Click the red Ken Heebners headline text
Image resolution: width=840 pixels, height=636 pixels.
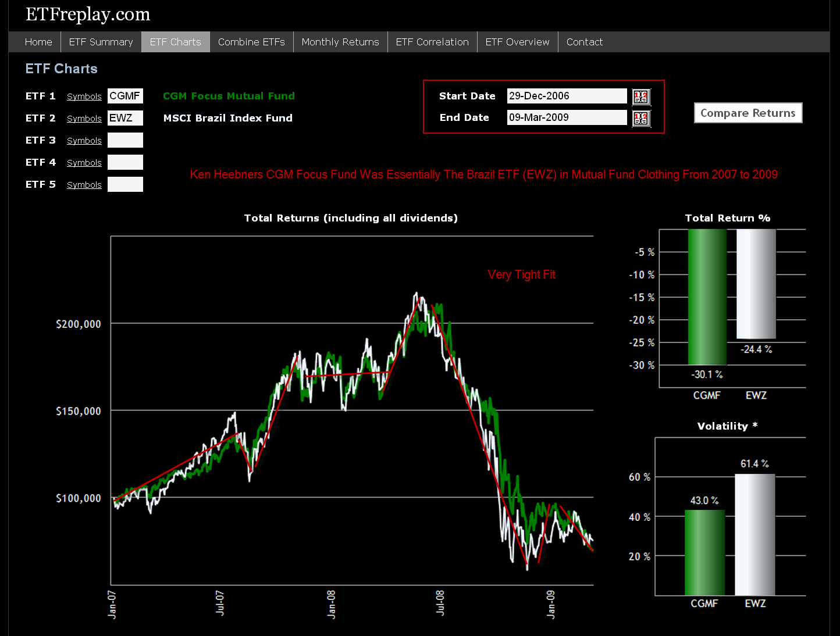click(483, 174)
